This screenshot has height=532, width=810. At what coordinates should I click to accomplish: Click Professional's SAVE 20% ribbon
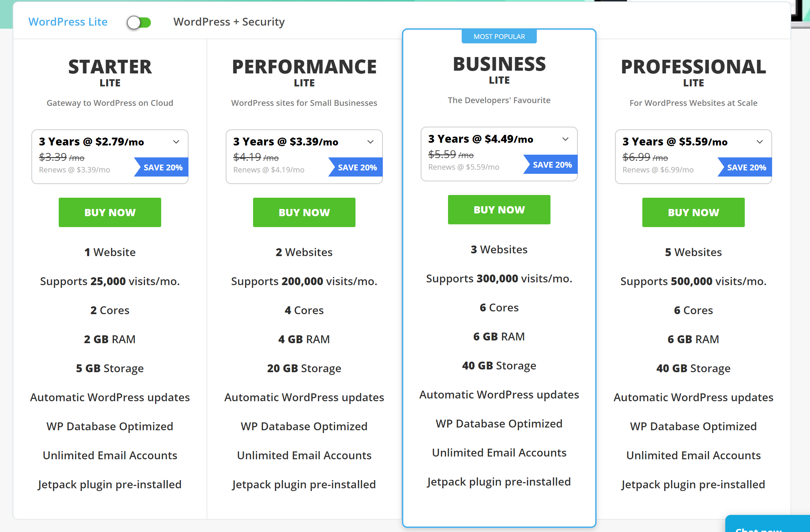(746, 167)
